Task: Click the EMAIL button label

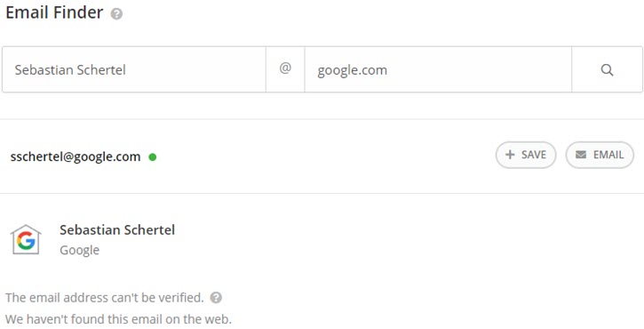Action: tap(608, 155)
